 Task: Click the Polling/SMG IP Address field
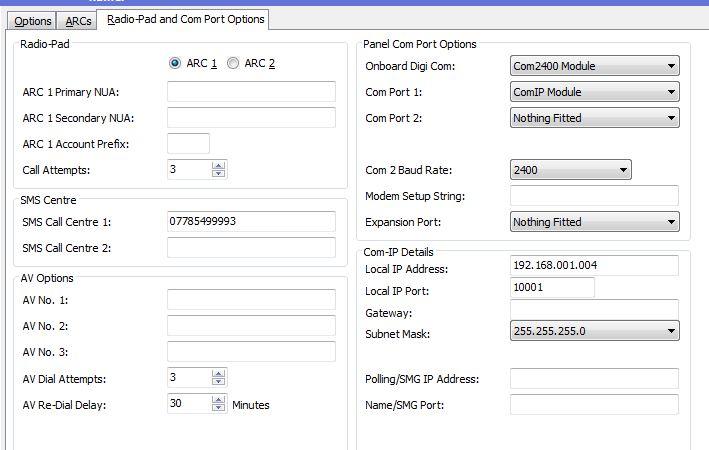pyautogui.click(x=594, y=379)
